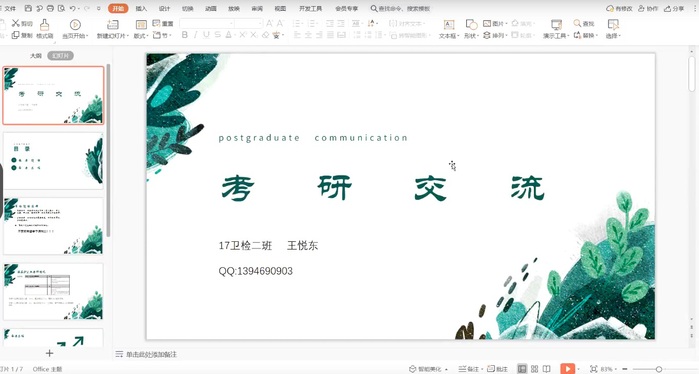Viewport: 699px width, 374px height.
Task: Select the second slide thumbnail (目录)
Action: [53, 161]
